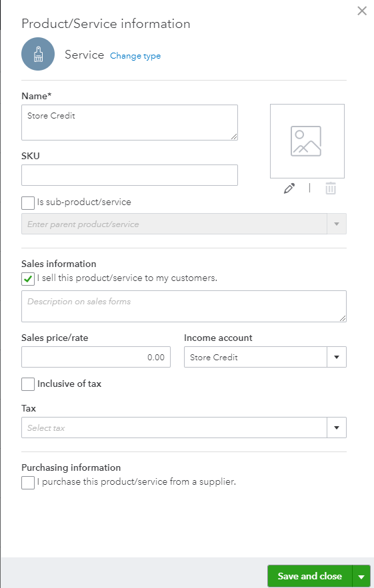Open the Income account dropdown arrow
374x588 pixels.
[337, 357]
